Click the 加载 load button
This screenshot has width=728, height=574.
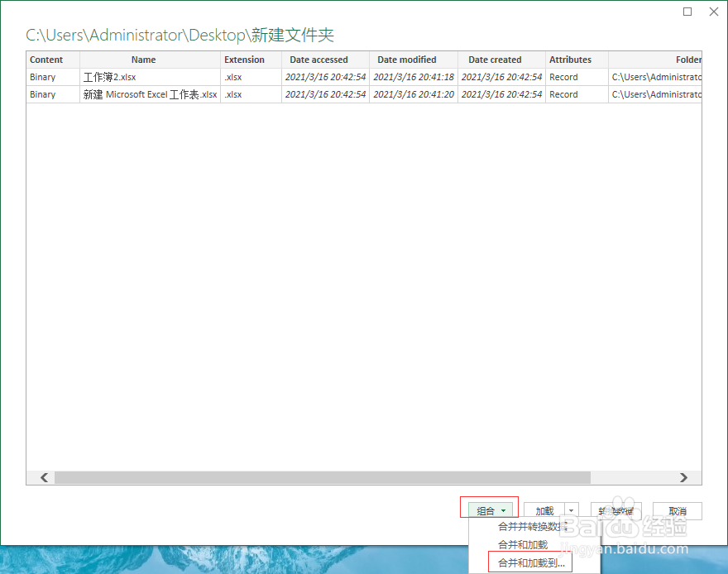pyautogui.click(x=544, y=511)
